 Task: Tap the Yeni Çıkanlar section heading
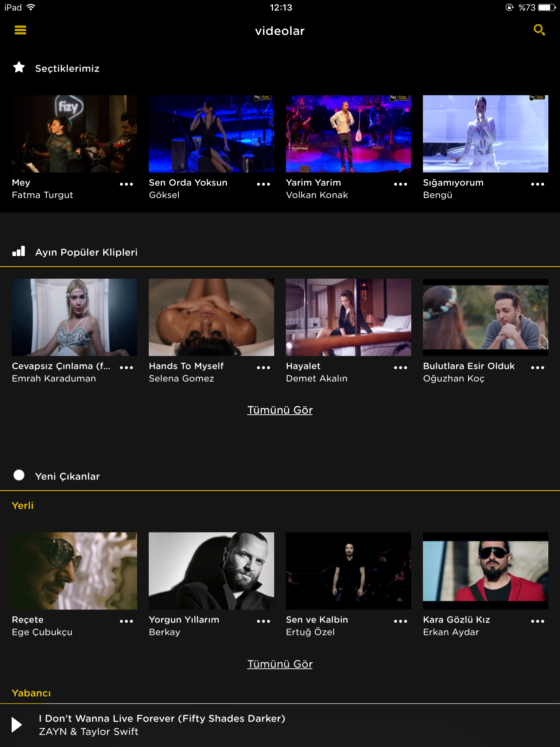tap(67, 476)
